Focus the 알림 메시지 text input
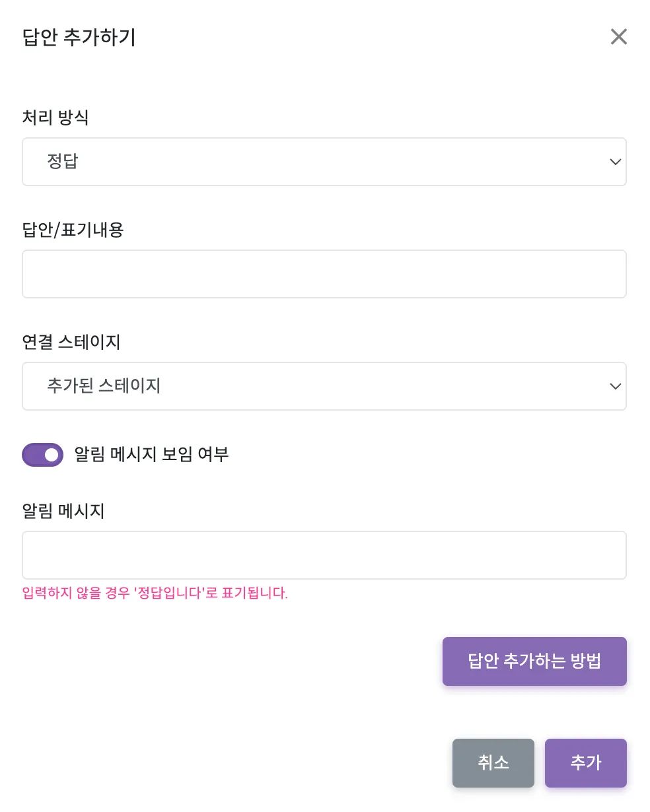The width and height of the screenshot is (650, 812). click(324, 555)
